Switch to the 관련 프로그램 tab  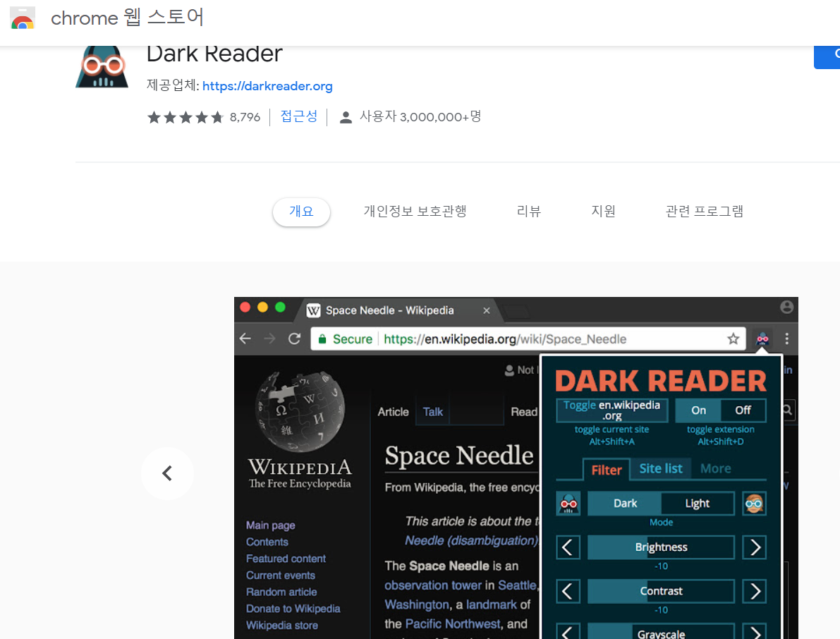pyautogui.click(x=704, y=211)
